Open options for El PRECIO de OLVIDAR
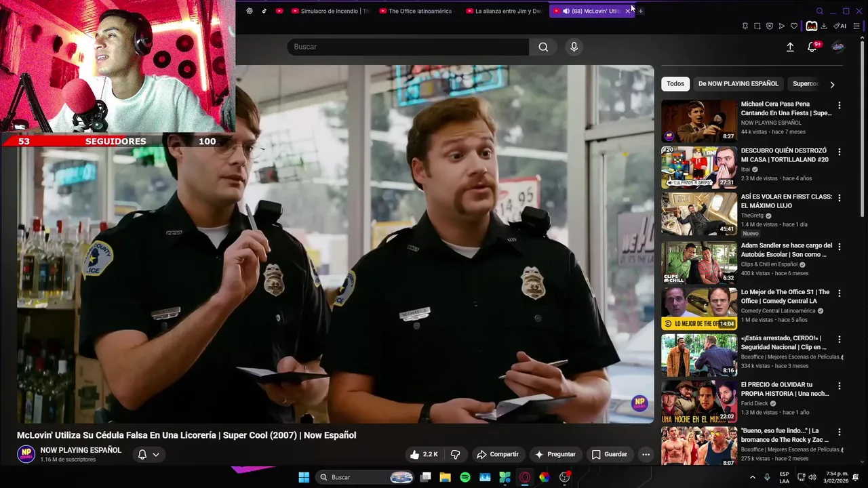868x488 pixels. tap(840, 386)
